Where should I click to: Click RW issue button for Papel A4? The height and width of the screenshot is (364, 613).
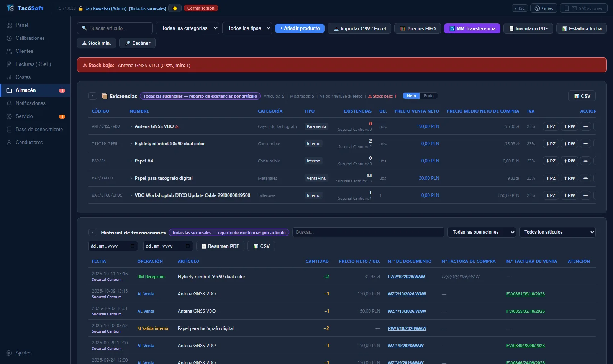tap(569, 161)
